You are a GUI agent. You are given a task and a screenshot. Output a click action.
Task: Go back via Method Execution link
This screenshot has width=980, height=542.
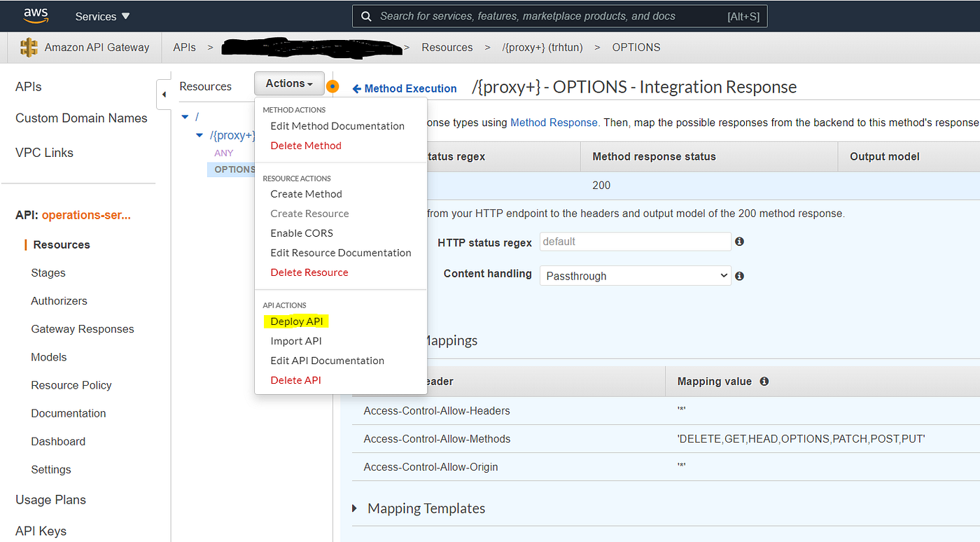(405, 88)
